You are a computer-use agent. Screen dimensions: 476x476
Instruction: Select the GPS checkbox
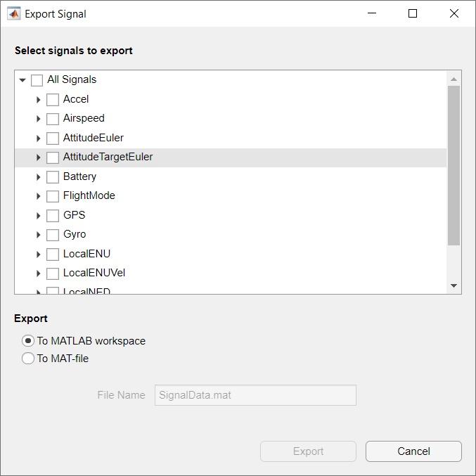[53, 216]
